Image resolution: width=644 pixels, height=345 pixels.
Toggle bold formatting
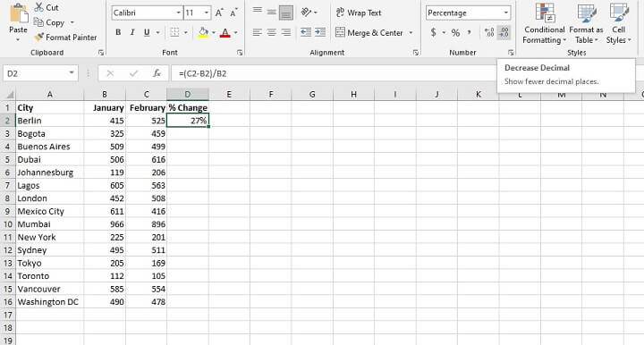point(118,32)
